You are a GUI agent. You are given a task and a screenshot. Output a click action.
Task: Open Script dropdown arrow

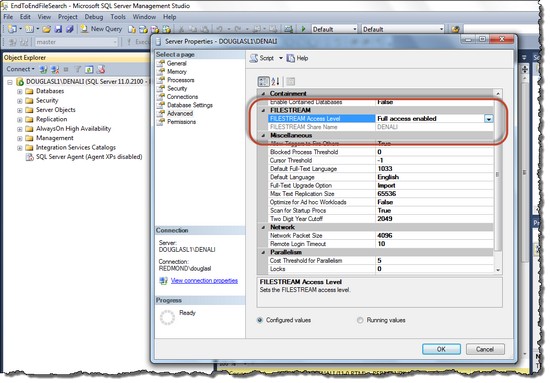[x=281, y=58]
